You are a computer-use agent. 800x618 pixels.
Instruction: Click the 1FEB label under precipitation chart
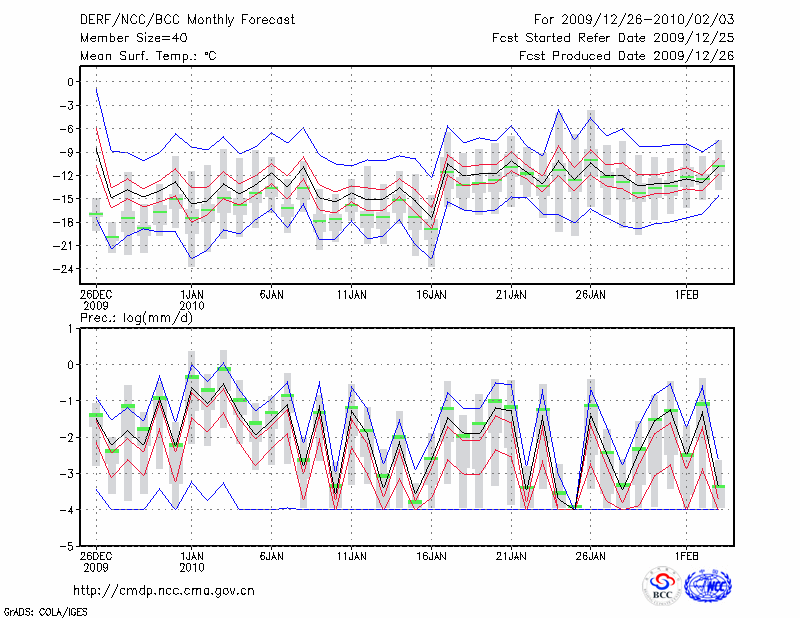pos(685,554)
